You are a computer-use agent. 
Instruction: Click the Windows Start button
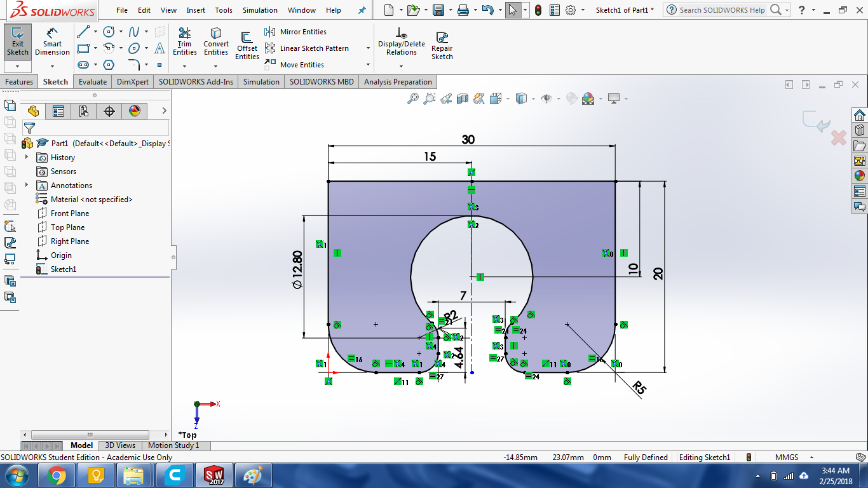coord(16,475)
